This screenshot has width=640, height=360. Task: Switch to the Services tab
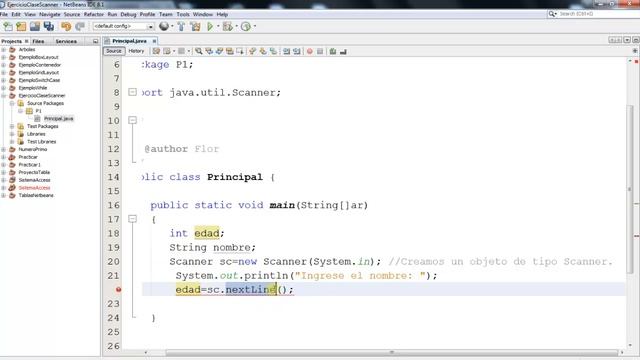tap(66, 41)
